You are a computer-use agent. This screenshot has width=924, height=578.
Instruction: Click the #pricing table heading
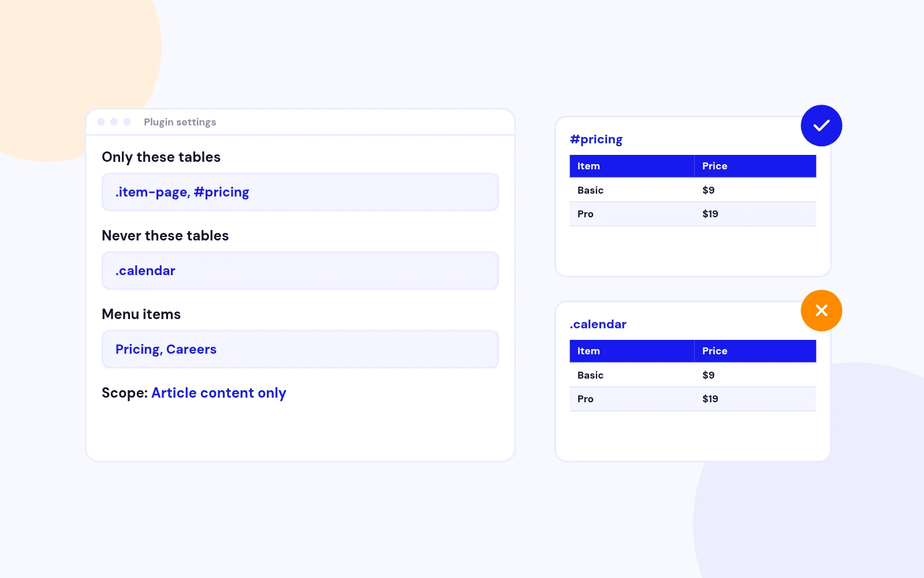tap(596, 139)
